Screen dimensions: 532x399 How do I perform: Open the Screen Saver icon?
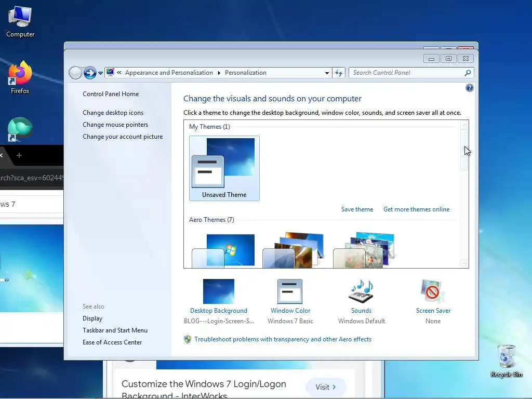tap(432, 291)
